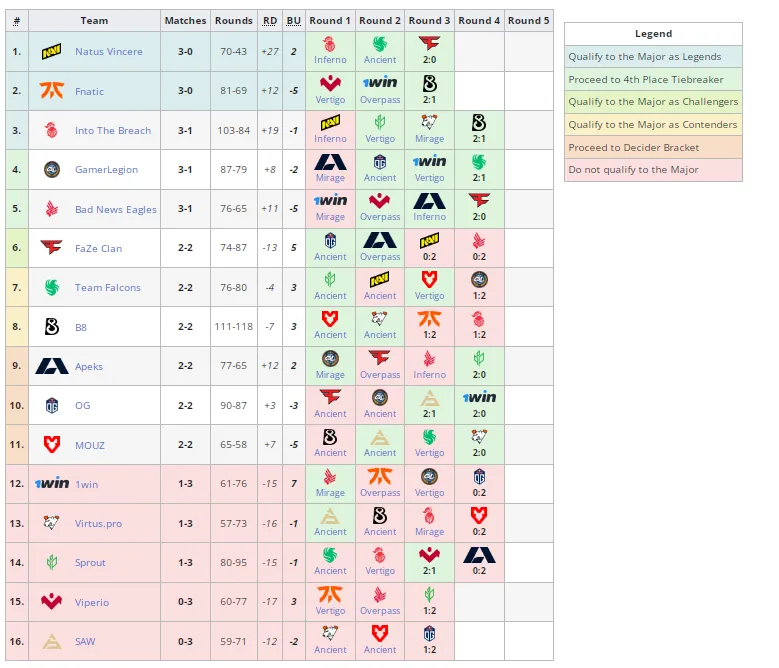Image resolution: width=779 pixels, height=668 pixels.
Task: Click the Inferno map link in Apeks Round 3
Action: click(429, 374)
